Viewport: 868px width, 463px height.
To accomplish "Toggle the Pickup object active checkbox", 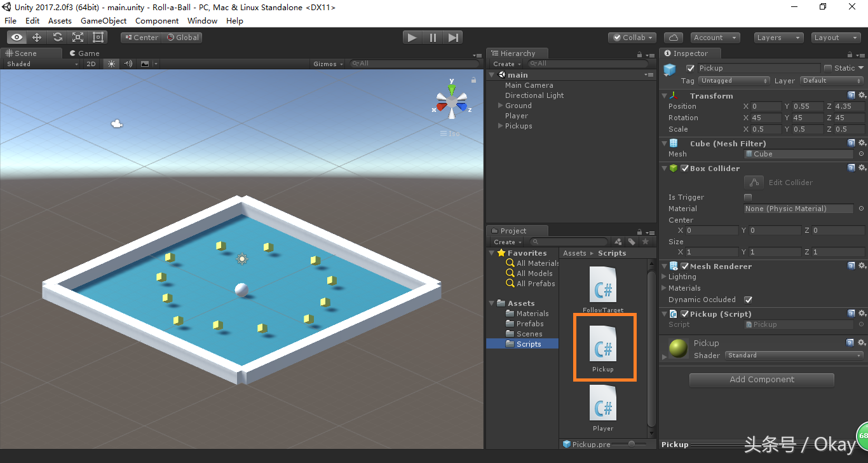I will point(690,68).
